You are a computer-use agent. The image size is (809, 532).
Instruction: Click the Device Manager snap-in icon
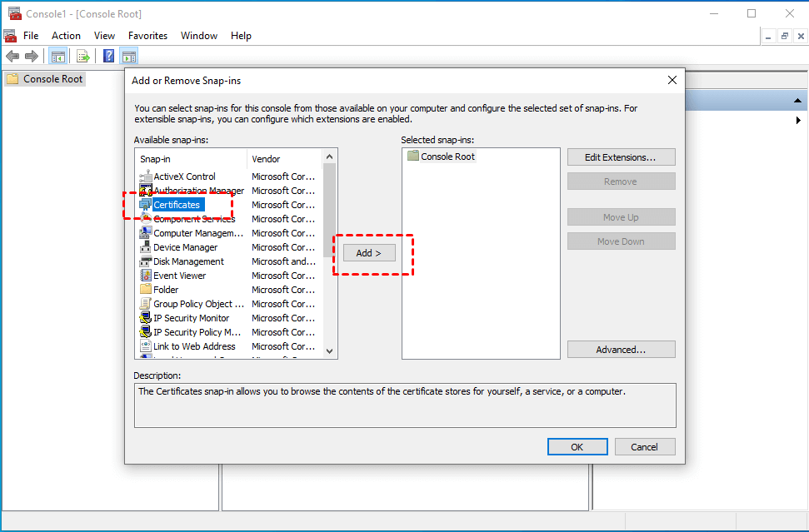146,247
